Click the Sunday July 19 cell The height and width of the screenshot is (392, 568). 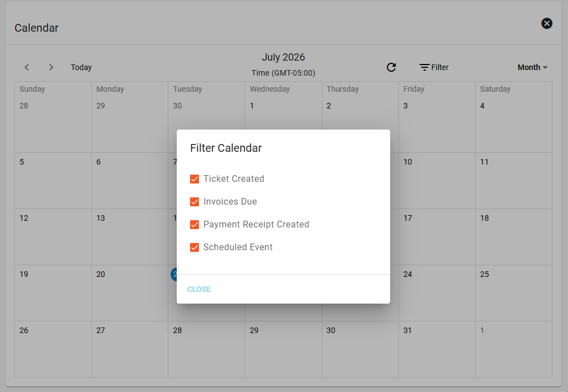[x=53, y=293]
